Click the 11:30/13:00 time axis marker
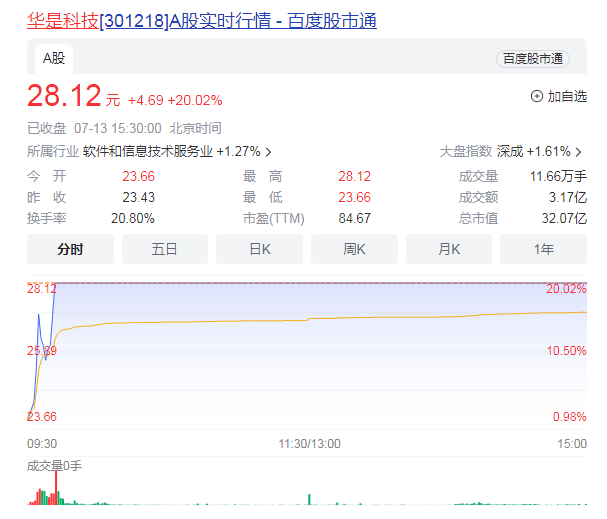 309,443
